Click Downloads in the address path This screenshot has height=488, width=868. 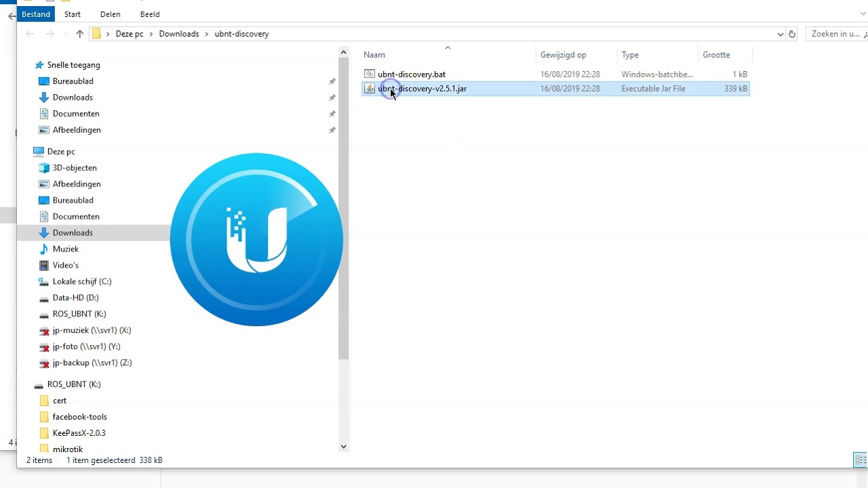pyautogui.click(x=179, y=34)
